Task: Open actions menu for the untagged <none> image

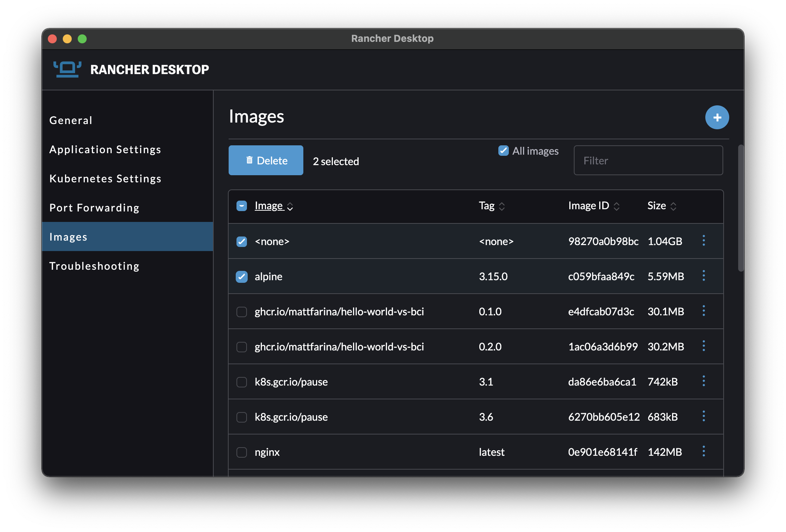Action: [x=703, y=241]
